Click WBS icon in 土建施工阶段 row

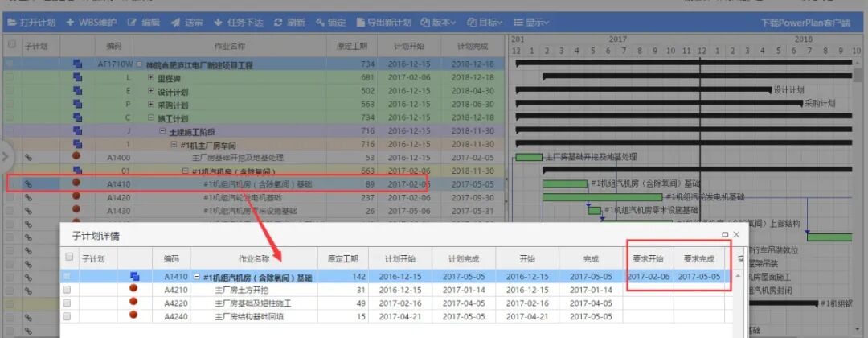tap(77, 130)
